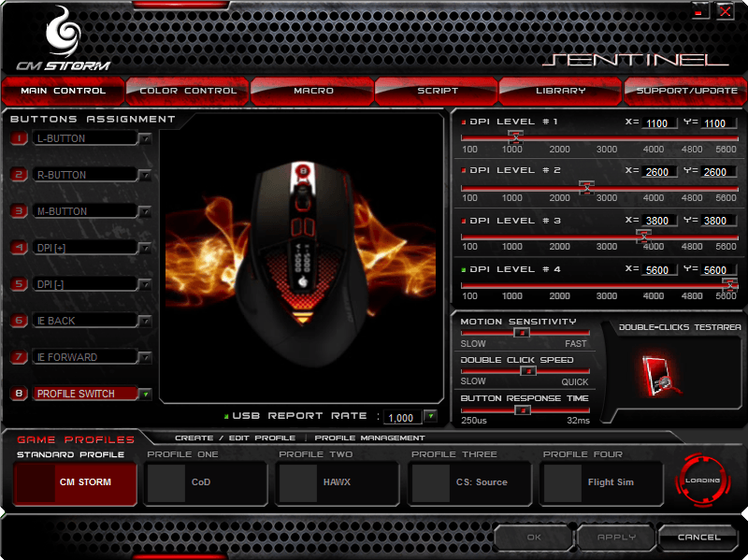This screenshot has width=748, height=560.
Task: Click the DPI Level #1 X value field
Action: [x=659, y=123]
